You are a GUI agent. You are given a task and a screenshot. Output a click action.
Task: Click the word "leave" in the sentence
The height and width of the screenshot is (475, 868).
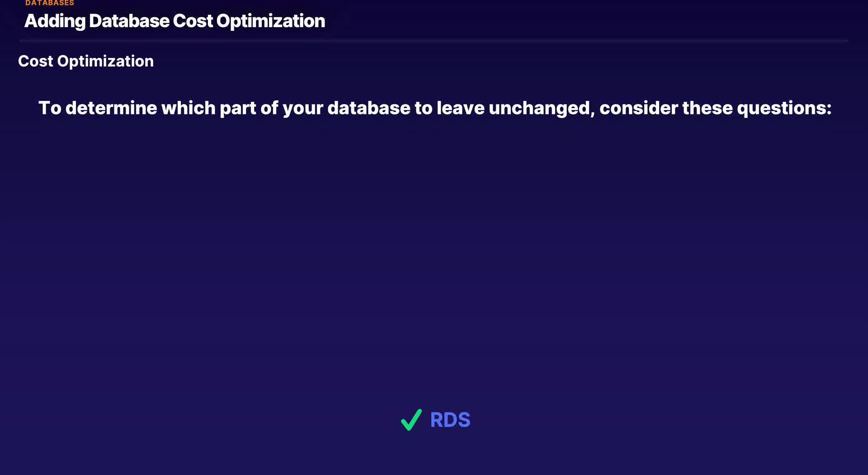(x=460, y=108)
